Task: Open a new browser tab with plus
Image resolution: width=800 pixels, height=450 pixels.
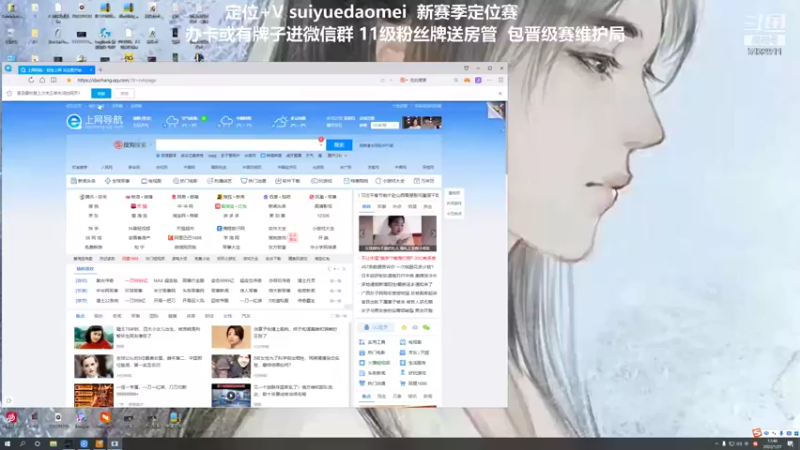Action: click(101, 69)
